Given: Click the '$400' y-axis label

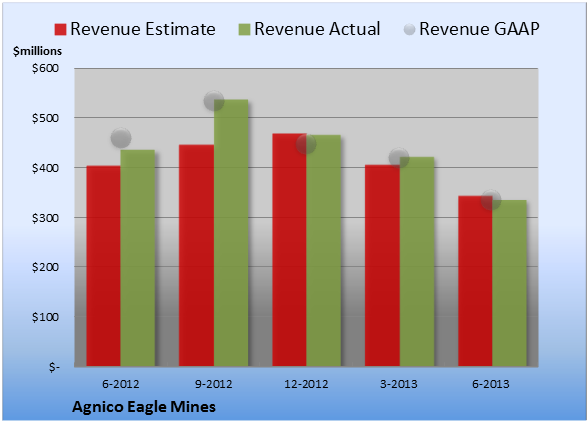Looking at the screenshot, I should (45, 168).
